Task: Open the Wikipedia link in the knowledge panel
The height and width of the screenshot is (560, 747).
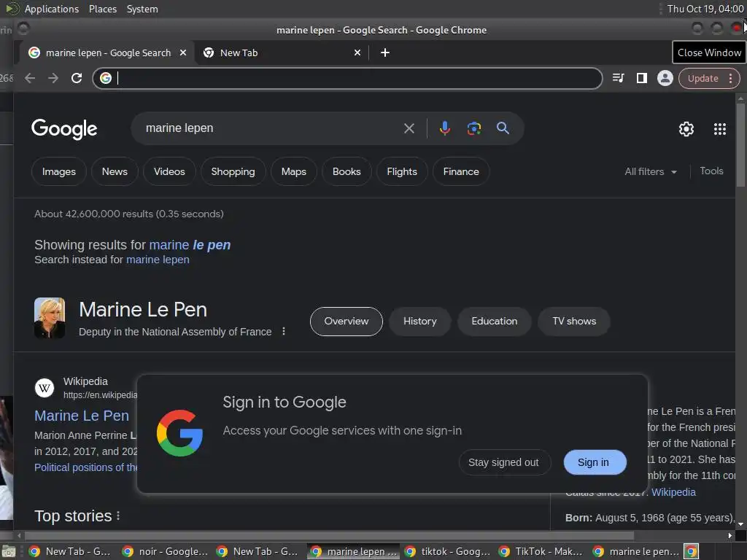Action: [673, 492]
